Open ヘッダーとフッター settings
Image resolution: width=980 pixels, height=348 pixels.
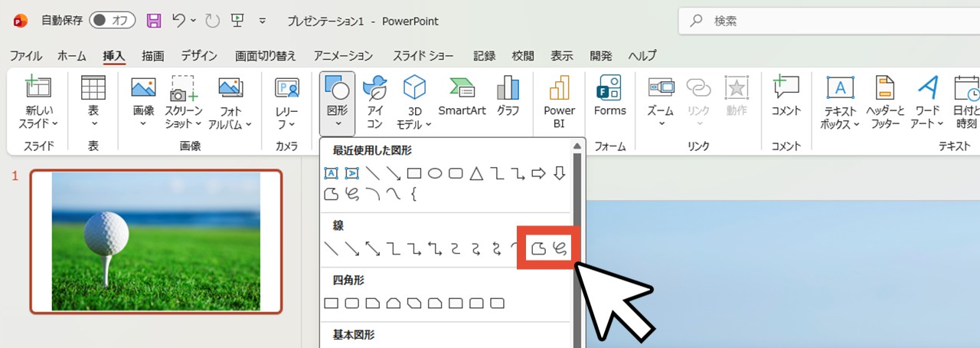pos(885,103)
